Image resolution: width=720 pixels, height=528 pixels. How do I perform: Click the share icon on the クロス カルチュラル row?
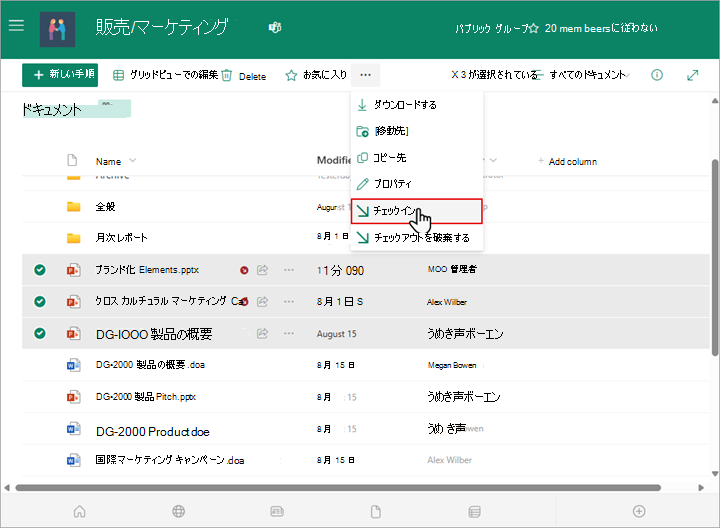pos(262,301)
